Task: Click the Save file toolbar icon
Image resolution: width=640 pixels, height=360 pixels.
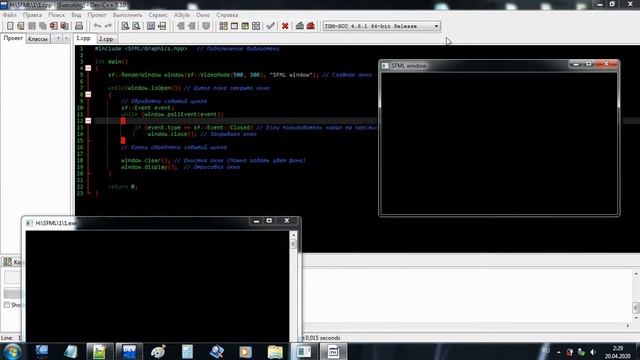Action: (32, 26)
